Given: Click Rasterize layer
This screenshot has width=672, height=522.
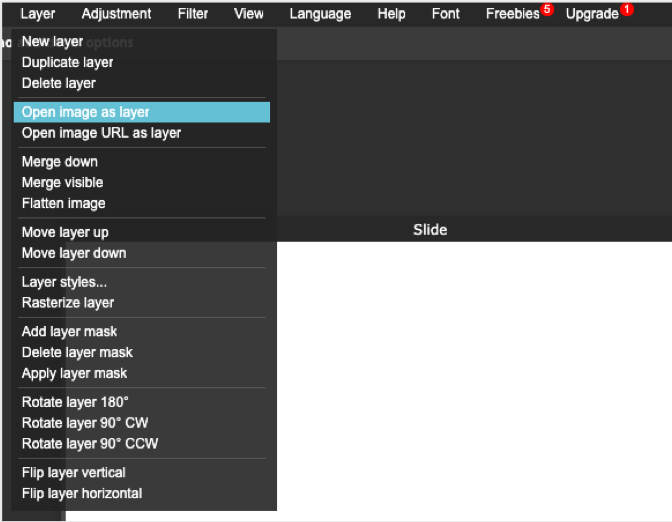Looking at the screenshot, I should [x=68, y=303].
